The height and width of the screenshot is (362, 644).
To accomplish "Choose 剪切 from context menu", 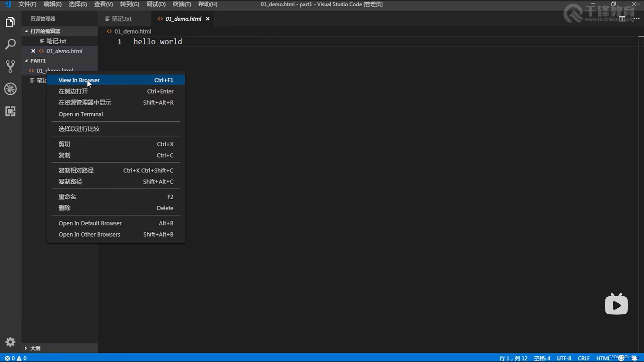I will pyautogui.click(x=116, y=144).
